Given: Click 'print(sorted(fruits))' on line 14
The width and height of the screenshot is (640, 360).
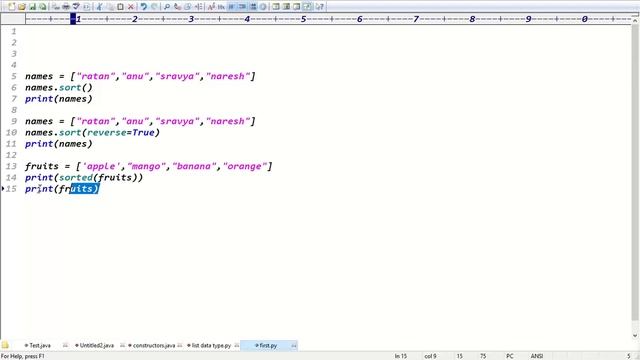Looking at the screenshot, I should point(84,178).
